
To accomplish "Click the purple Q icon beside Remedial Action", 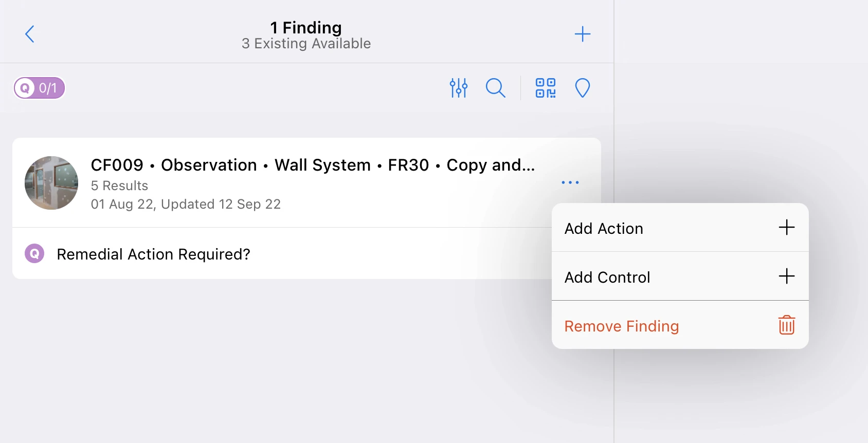I will click(34, 253).
